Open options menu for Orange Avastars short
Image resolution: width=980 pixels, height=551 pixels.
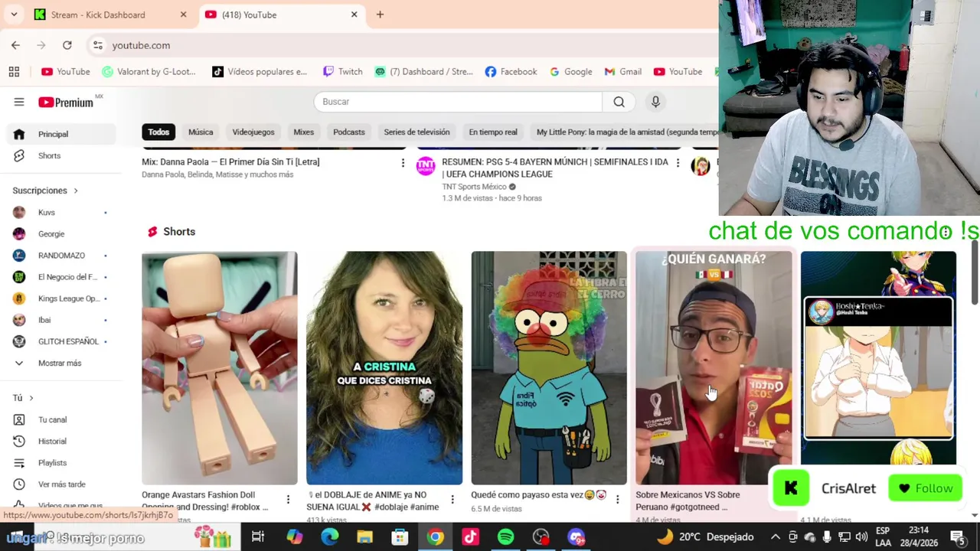(288, 500)
